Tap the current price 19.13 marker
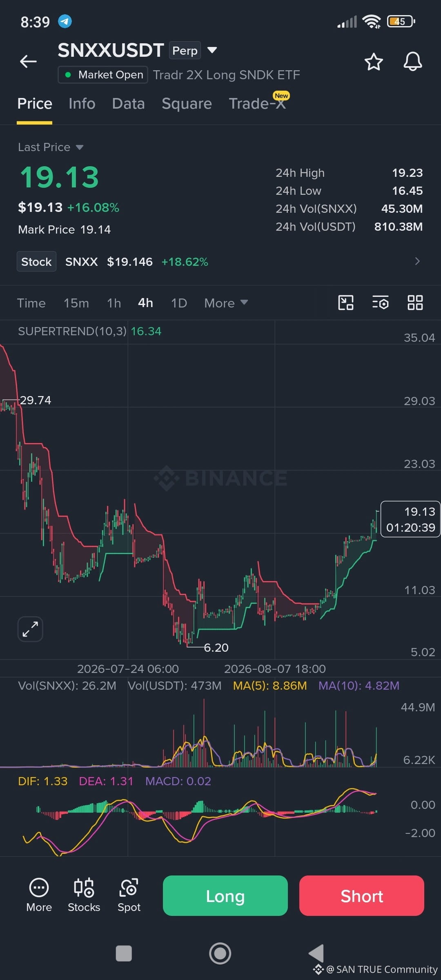 410,519
